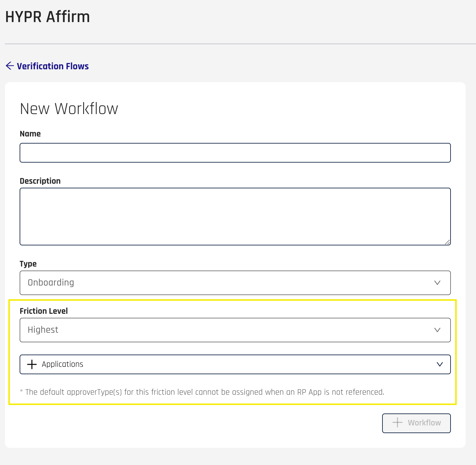Focus the Name input field
476x465 pixels.
[235, 153]
